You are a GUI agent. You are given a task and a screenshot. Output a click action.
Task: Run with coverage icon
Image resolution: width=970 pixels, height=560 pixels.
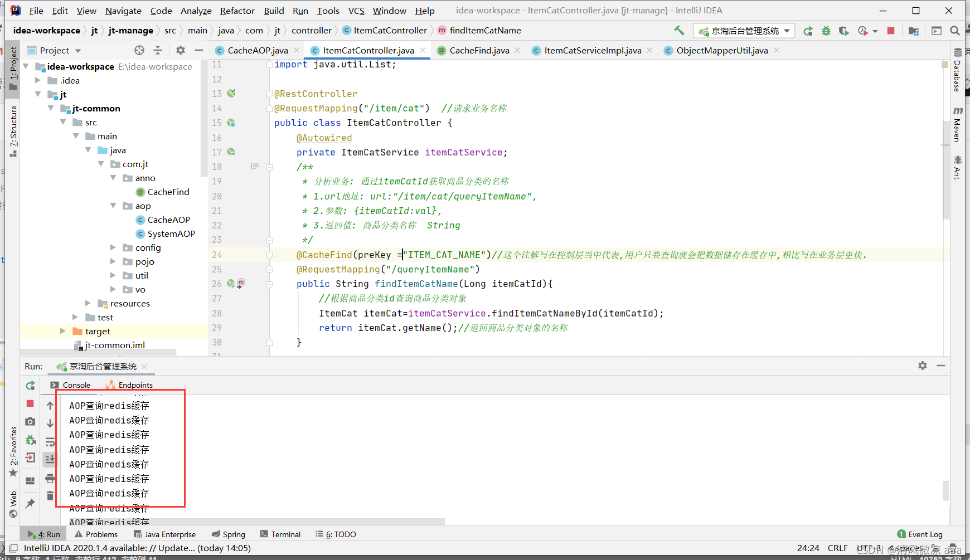tap(844, 31)
